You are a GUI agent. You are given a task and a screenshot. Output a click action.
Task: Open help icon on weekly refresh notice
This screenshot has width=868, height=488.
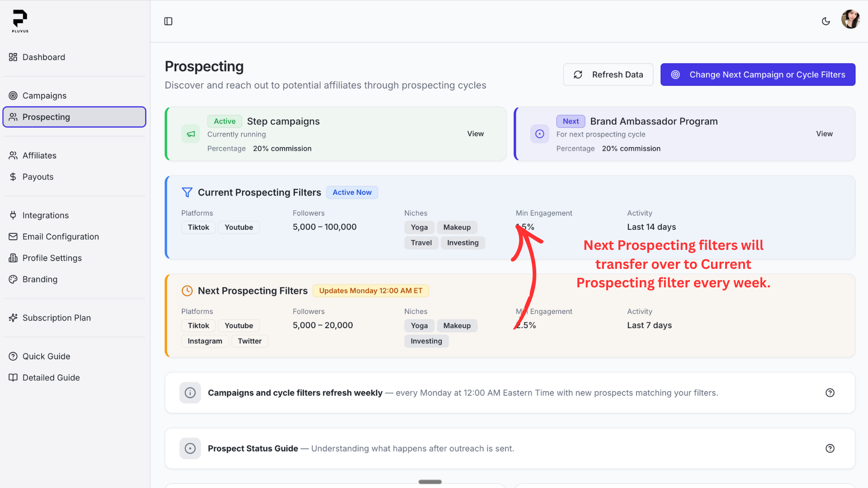click(830, 393)
